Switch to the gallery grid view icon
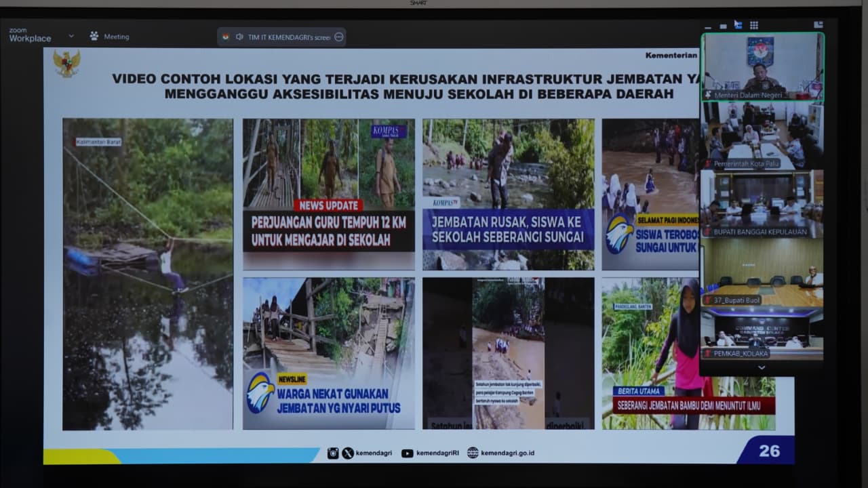 click(x=753, y=25)
